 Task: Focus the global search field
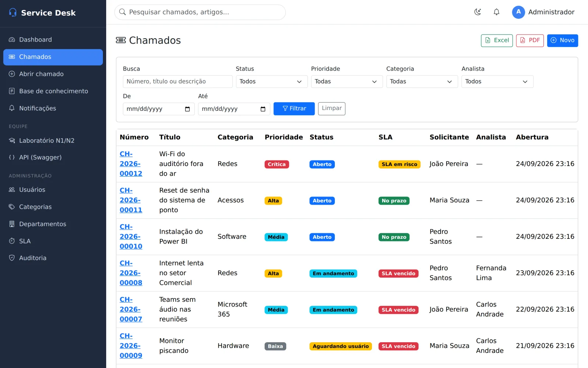click(200, 12)
